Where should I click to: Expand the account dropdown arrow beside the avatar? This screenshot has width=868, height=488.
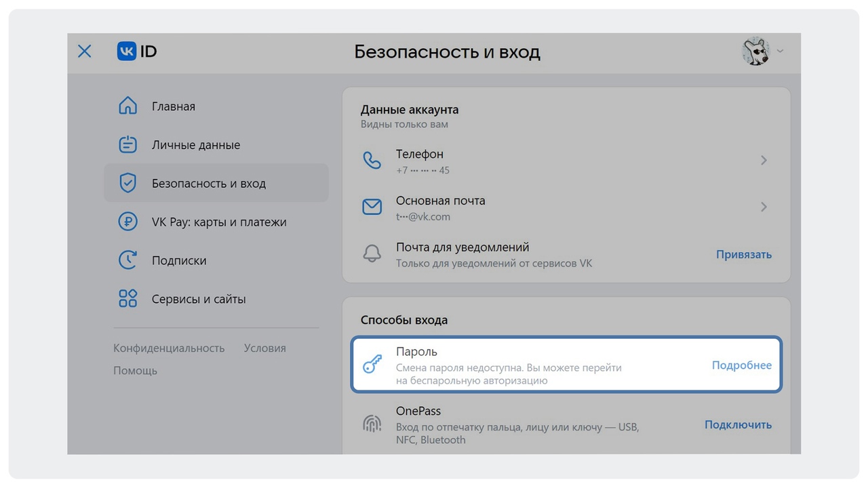(780, 52)
